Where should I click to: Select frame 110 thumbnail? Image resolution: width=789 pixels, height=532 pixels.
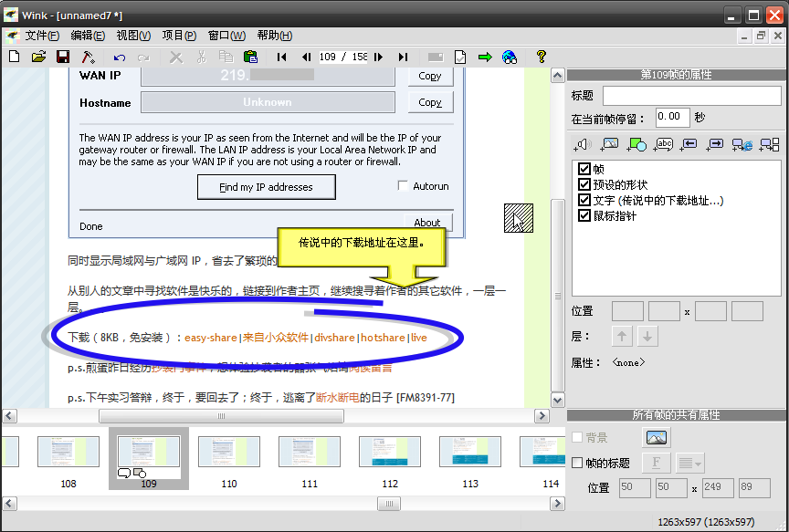(229, 452)
